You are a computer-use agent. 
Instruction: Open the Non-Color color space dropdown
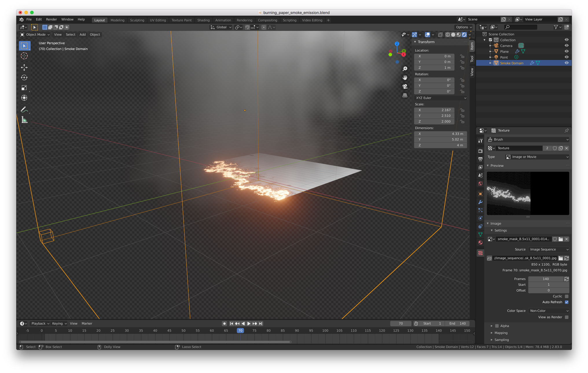(x=549, y=311)
